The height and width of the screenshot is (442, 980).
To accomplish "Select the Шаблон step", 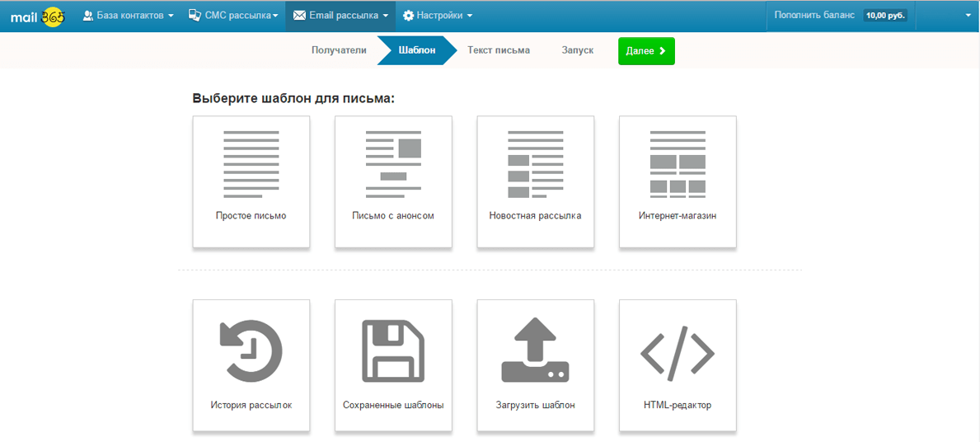I will (x=418, y=50).
